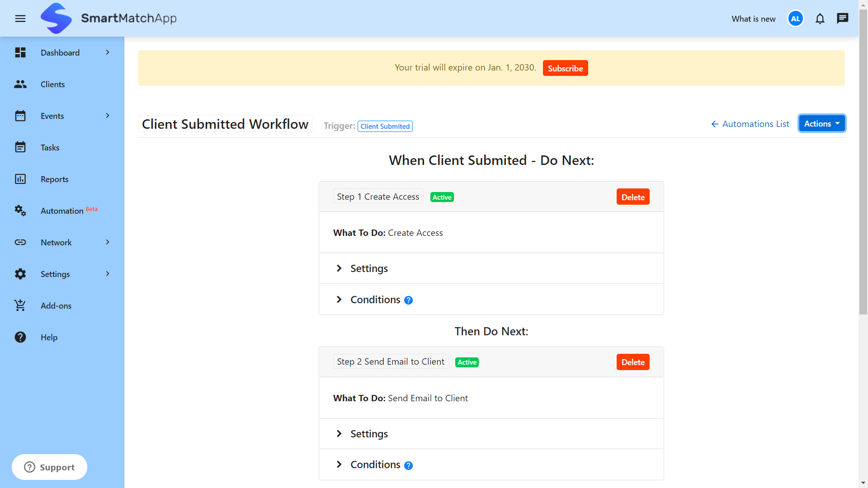
Task: Toggle the Active badge on Step 1
Action: [442, 197]
